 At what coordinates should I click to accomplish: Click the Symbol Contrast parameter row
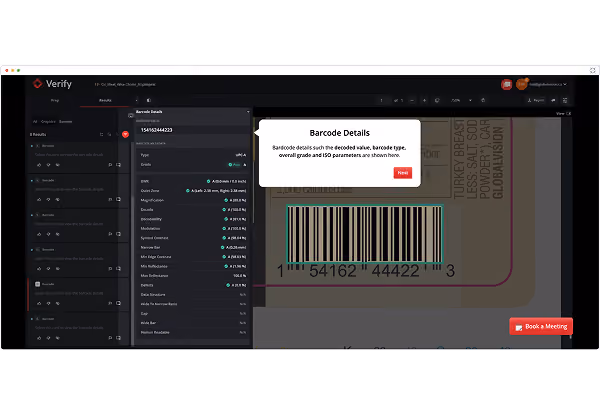point(193,238)
